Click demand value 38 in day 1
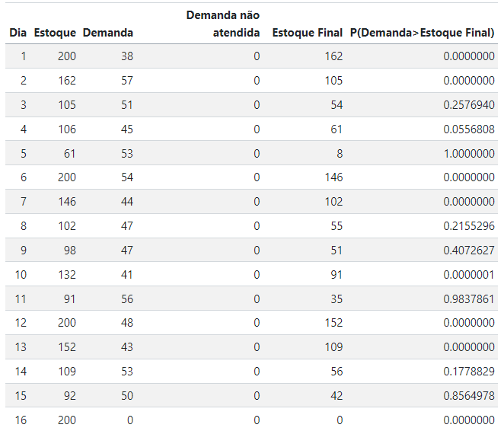 (127, 56)
